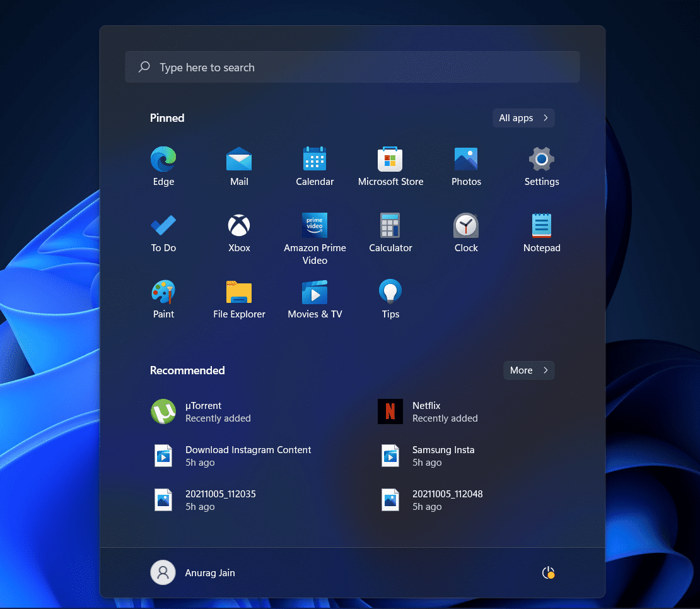This screenshot has width=700, height=609.
Task: Launch the Photos app
Action: tap(466, 160)
